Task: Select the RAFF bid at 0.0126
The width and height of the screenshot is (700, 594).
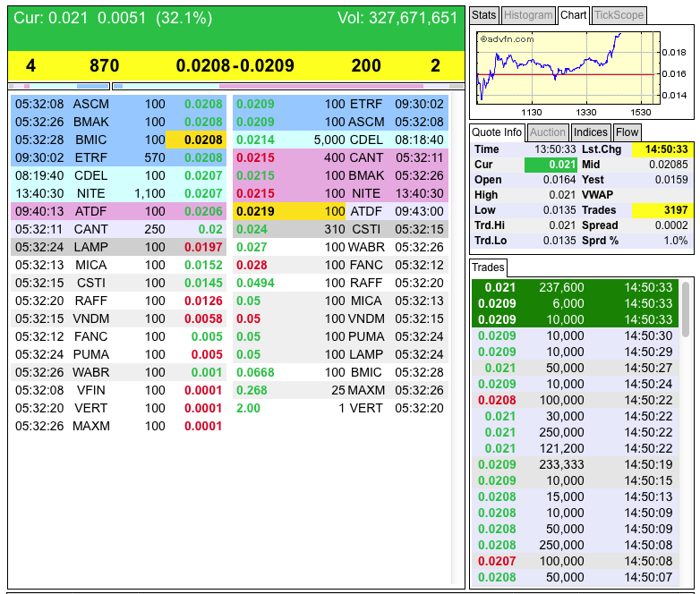Action: [118, 301]
